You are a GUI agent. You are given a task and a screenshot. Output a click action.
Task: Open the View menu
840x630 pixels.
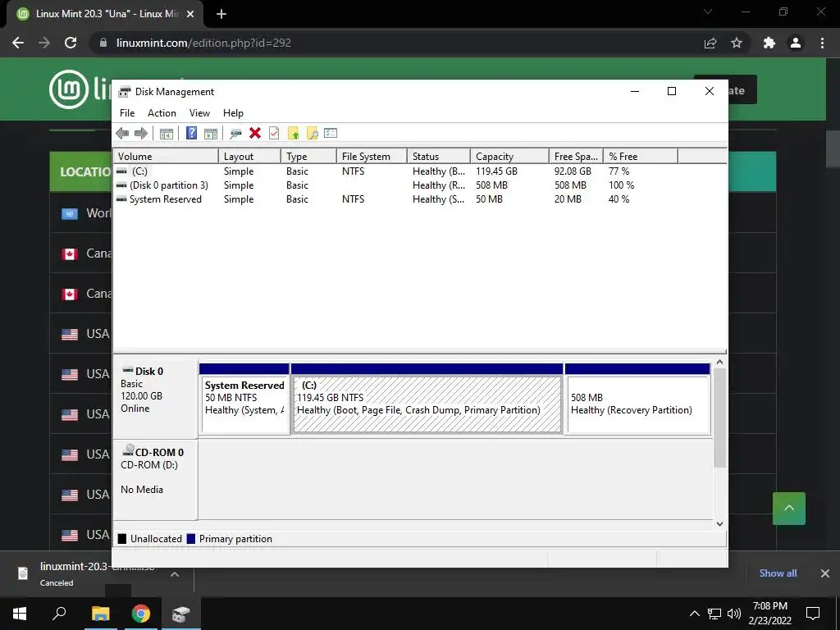[x=199, y=113]
